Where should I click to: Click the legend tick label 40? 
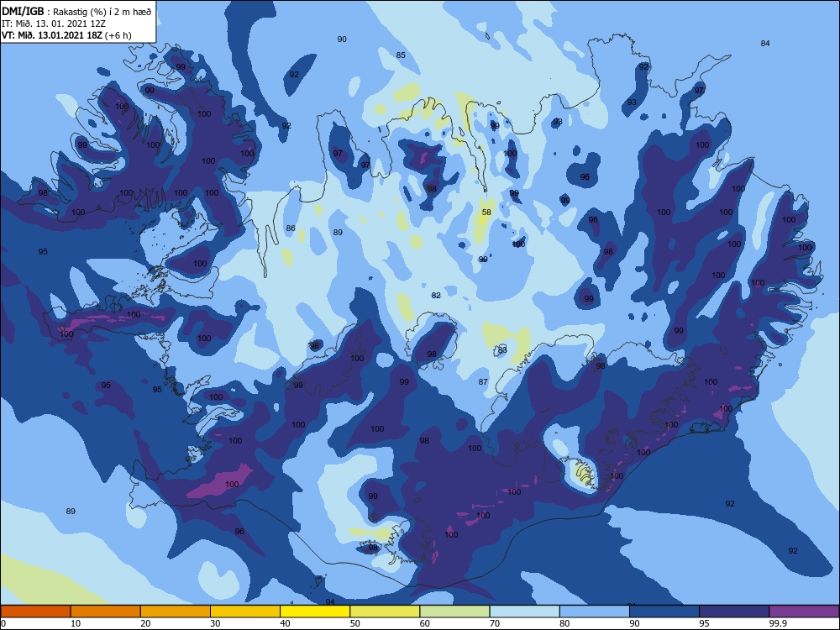click(x=285, y=623)
